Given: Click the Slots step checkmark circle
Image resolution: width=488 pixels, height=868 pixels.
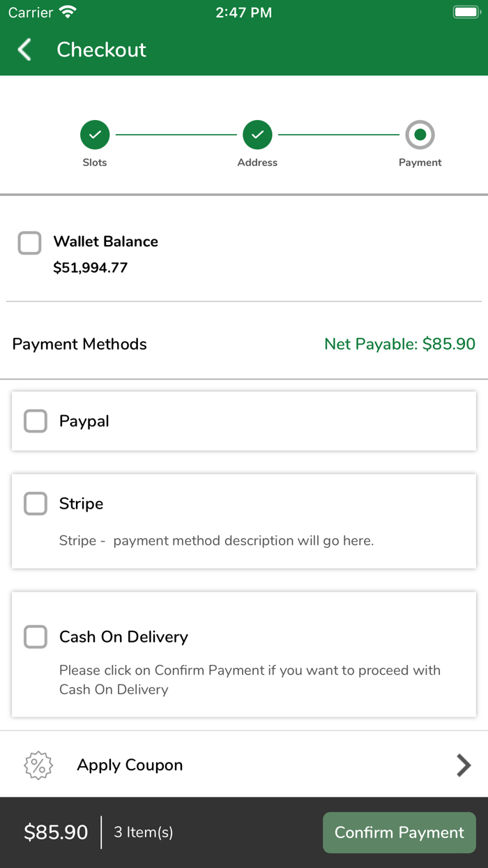Looking at the screenshot, I should 95,135.
